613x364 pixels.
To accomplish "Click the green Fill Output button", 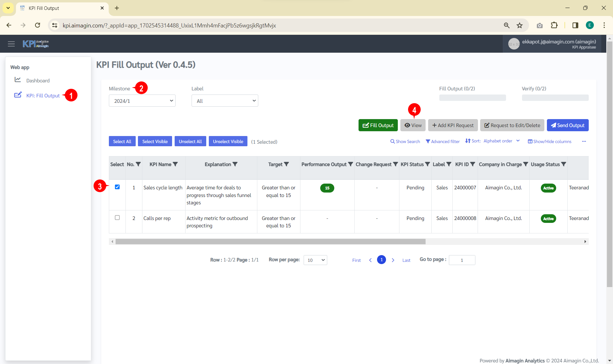I will 378,125.
